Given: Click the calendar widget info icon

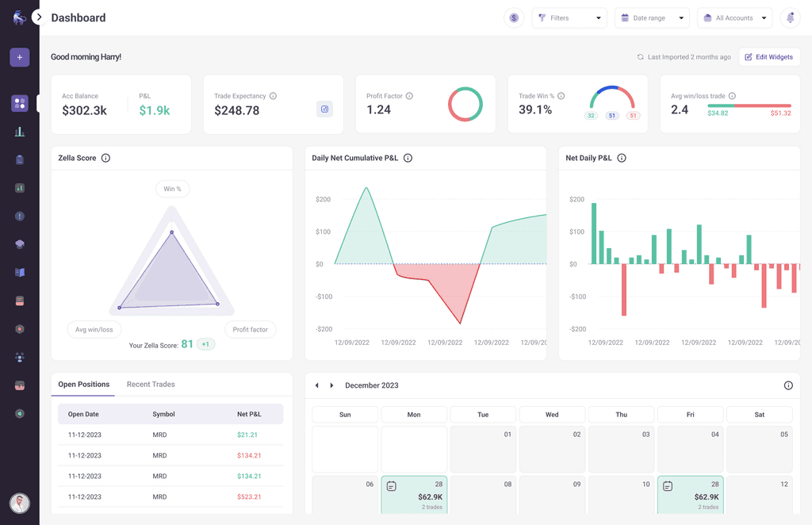Looking at the screenshot, I should pos(788,385).
